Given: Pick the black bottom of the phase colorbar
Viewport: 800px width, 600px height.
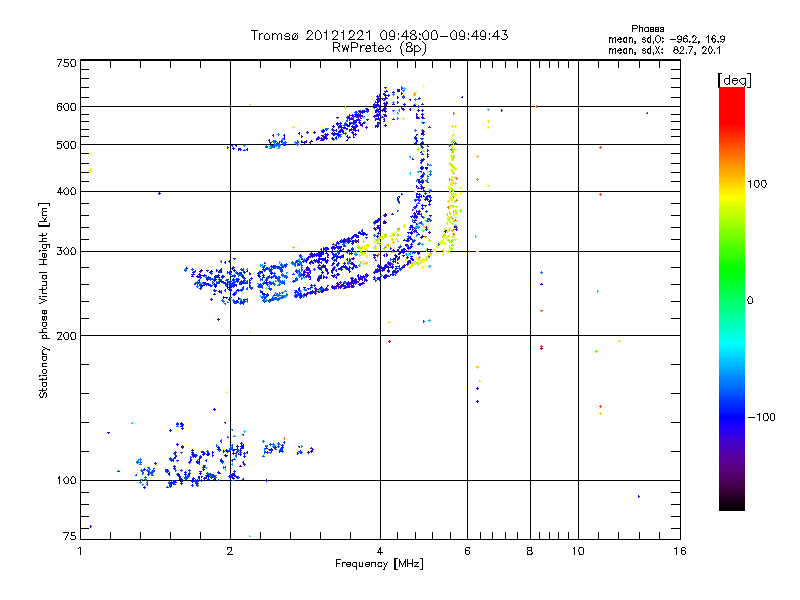Looking at the screenshot, I should (732, 503).
